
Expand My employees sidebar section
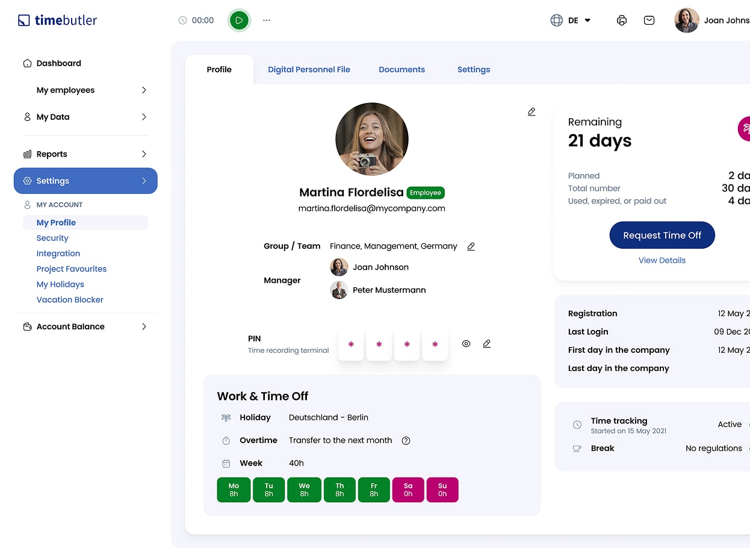pyautogui.click(x=91, y=90)
